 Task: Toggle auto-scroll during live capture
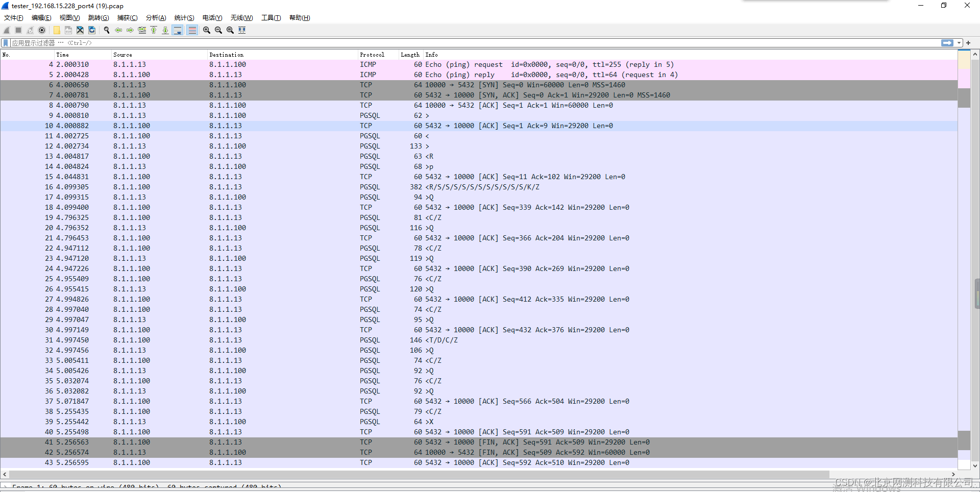pyautogui.click(x=178, y=30)
